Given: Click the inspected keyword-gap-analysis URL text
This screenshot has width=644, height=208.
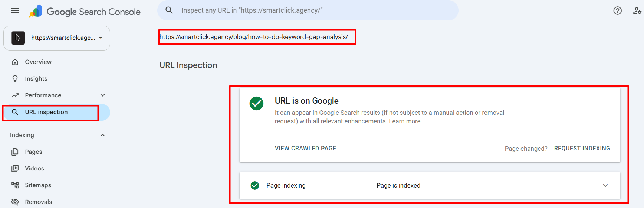Looking at the screenshot, I should click(x=254, y=37).
